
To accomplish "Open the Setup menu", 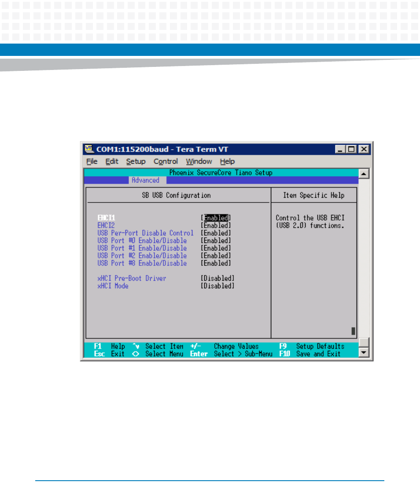I will (x=136, y=162).
